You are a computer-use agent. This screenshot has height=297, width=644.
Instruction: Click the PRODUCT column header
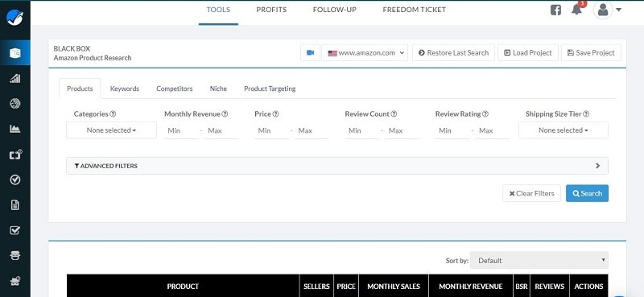pos(183,287)
